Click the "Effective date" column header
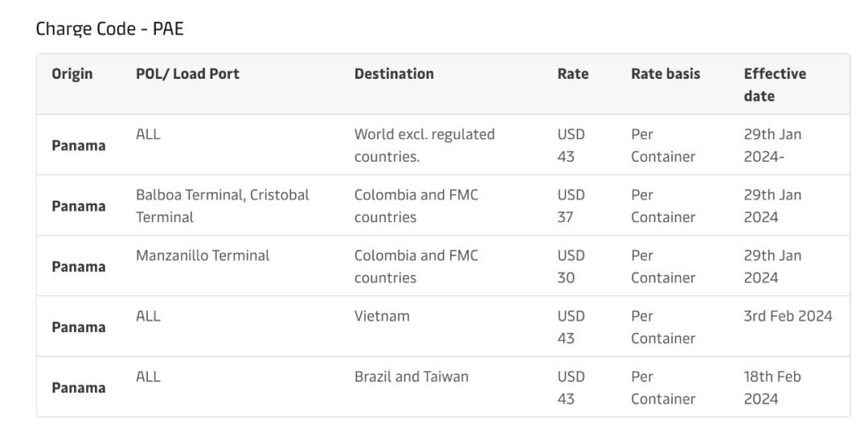Image resolution: width=868 pixels, height=432 pixels. pyautogui.click(x=775, y=84)
